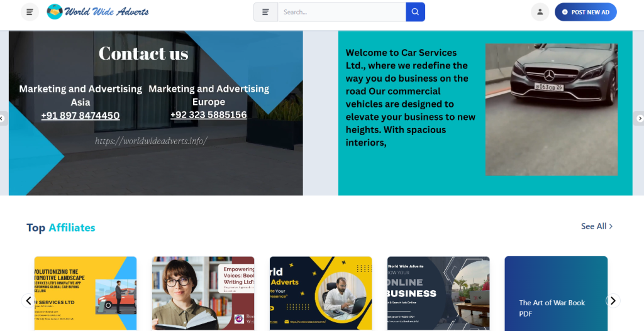The height and width of the screenshot is (331, 644).
Task: Call the Europe number +92 323 5885156
Action: click(x=209, y=115)
